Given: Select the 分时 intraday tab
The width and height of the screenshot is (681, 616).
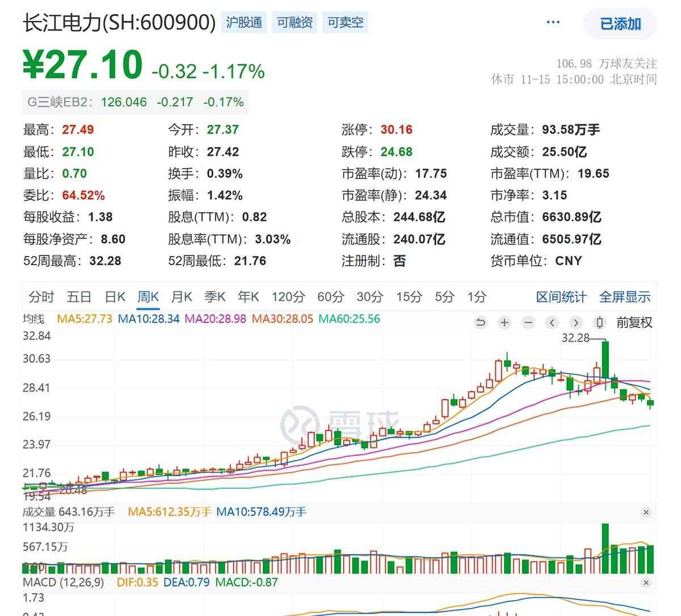Looking at the screenshot, I should pyautogui.click(x=41, y=297).
